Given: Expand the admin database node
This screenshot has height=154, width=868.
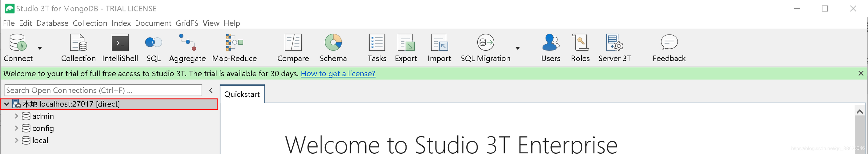Looking at the screenshot, I should click(17, 116).
